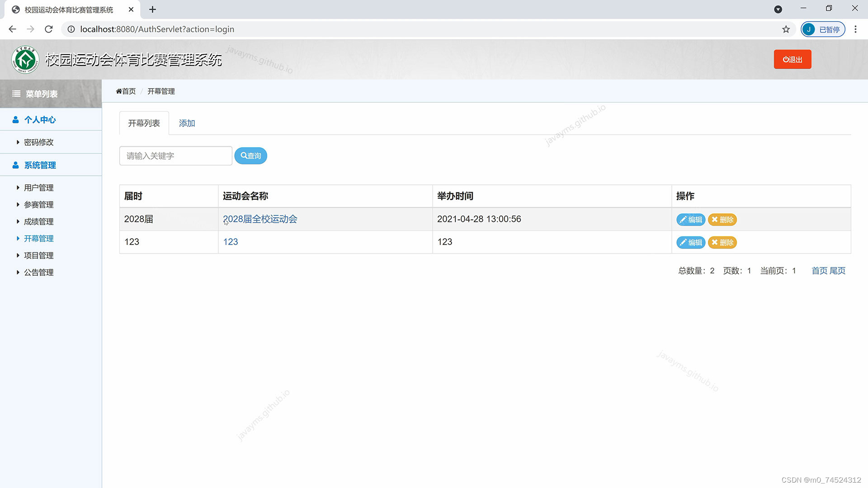Screen dimensions: 868x488
Task: Click the red 退出 logout button
Action: pos(792,59)
